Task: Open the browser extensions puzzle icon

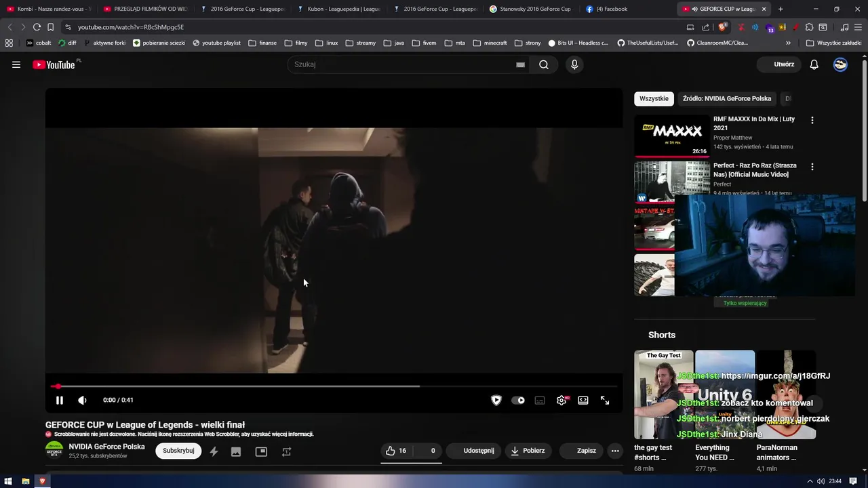Action: click(x=809, y=27)
